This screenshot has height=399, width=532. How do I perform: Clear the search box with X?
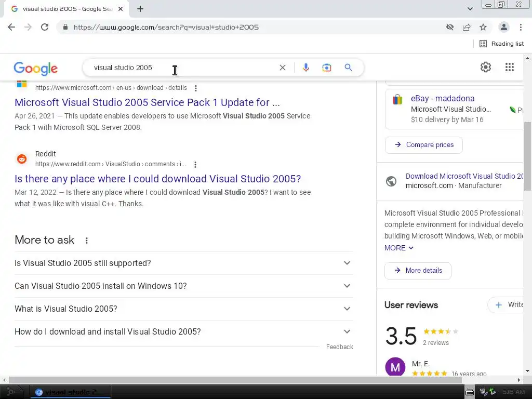tap(282, 68)
